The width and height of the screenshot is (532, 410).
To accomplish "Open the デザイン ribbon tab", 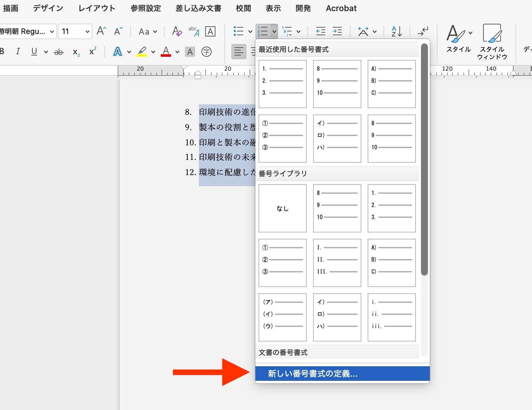I will (48, 8).
